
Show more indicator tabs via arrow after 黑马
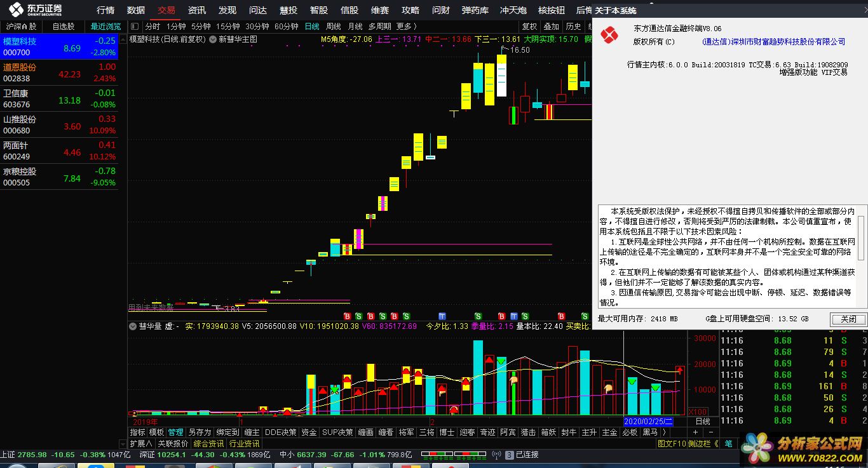664,432
